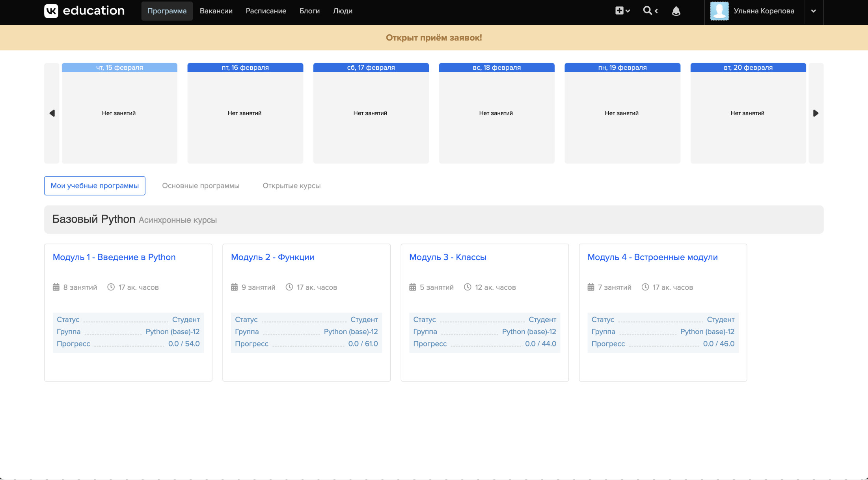Open Модуль 4 - Встроенные модули link
Viewport: 868px width, 480px height.
[652, 257]
